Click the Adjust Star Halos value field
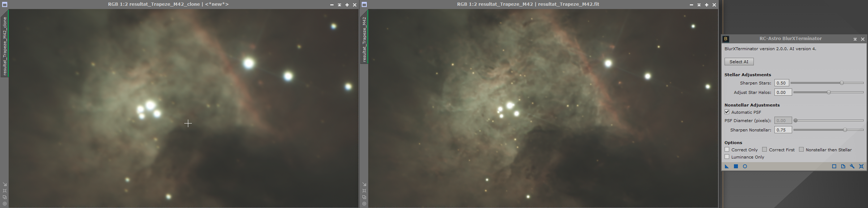The height and width of the screenshot is (208, 868). [x=783, y=92]
